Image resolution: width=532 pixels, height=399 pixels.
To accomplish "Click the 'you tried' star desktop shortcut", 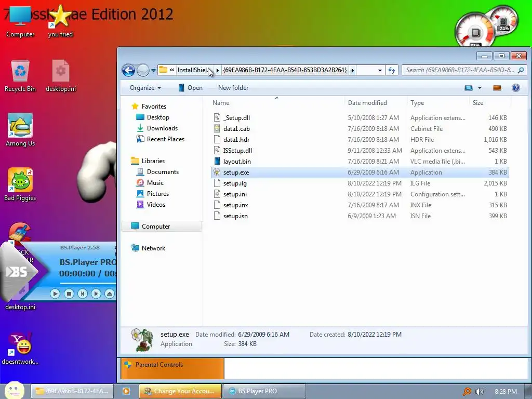I will click(60, 22).
